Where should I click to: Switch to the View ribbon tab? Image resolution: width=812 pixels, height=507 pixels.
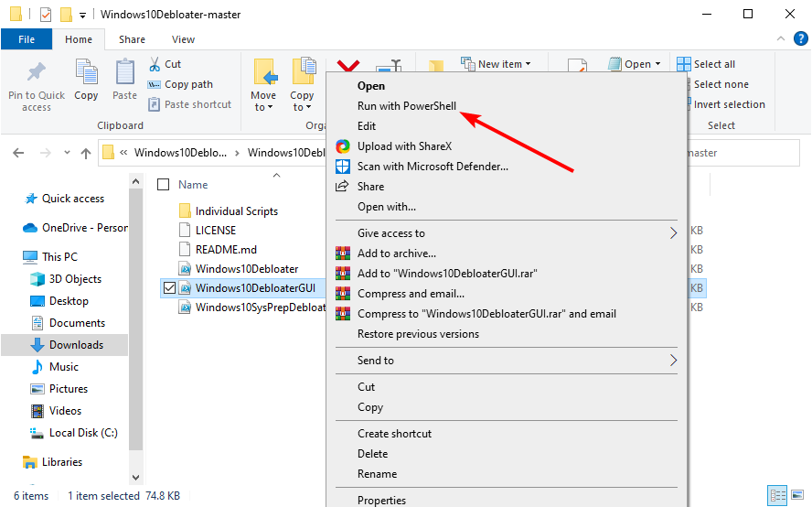[x=183, y=39]
